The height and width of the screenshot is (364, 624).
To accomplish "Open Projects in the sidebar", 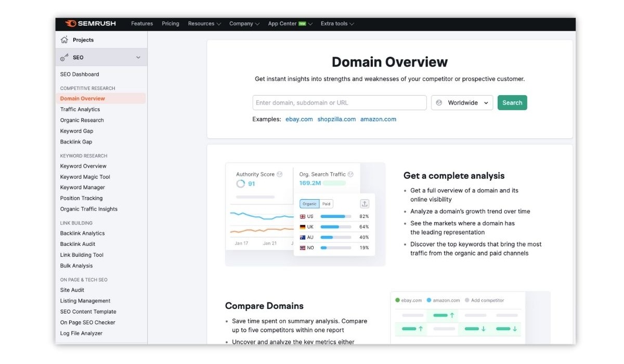I will [83, 40].
